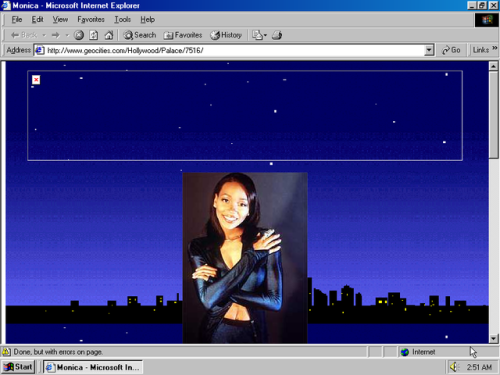Click the Print icon
This screenshot has width=500, height=375.
pos(277,35)
